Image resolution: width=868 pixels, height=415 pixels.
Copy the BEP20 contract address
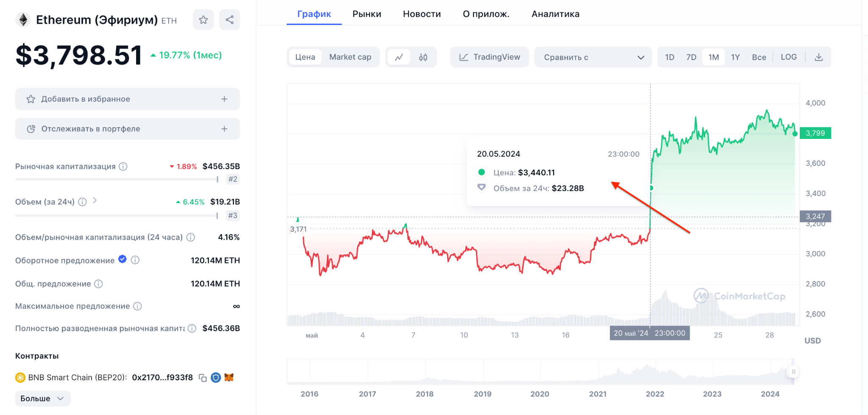tap(203, 378)
